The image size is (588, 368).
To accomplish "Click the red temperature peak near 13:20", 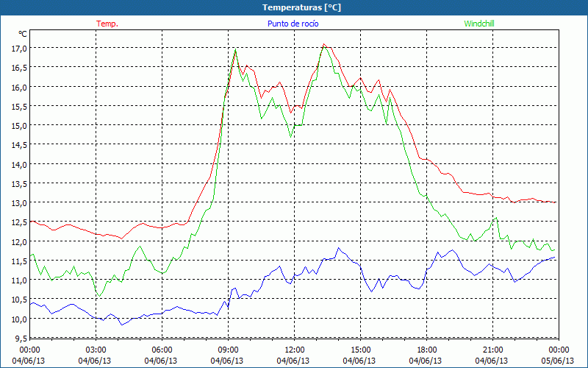I will click(x=324, y=44).
